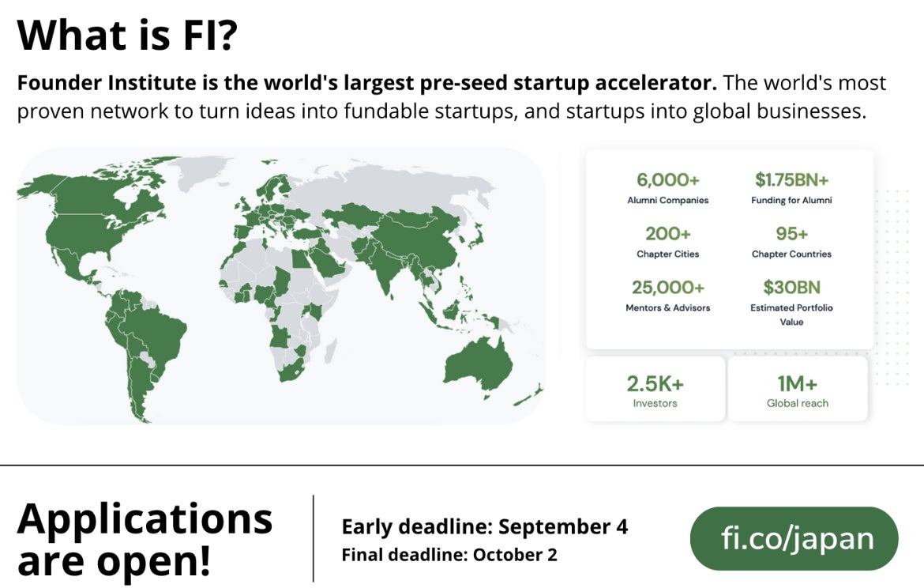This screenshot has width=924, height=588.
Task: Click the "What is FI?" heading
Action: (x=126, y=35)
